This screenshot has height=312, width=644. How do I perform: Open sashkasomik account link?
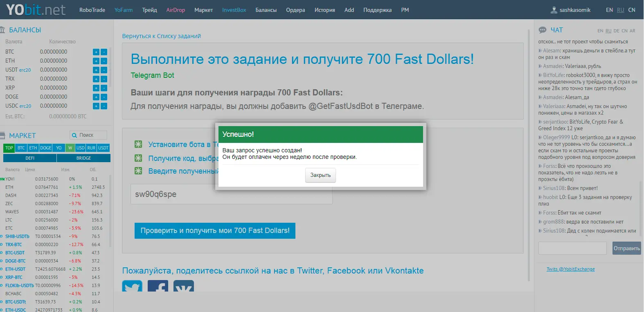[575, 10]
